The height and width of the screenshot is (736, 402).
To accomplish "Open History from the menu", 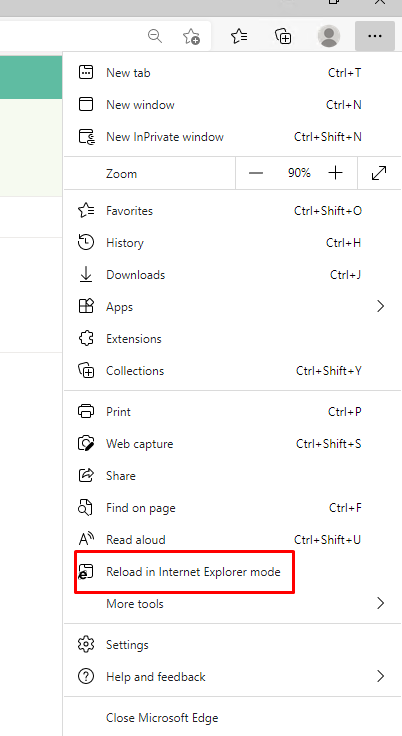I will coord(232,243).
